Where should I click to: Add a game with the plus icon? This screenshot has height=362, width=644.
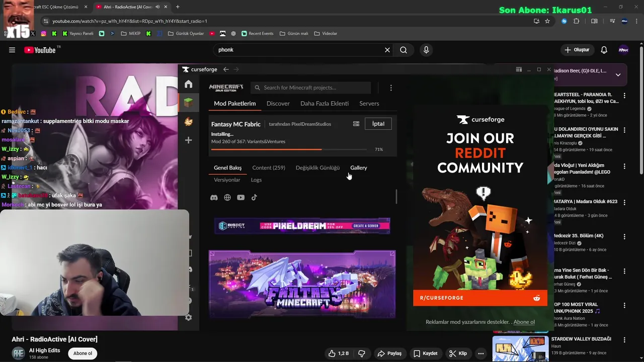[x=188, y=140]
